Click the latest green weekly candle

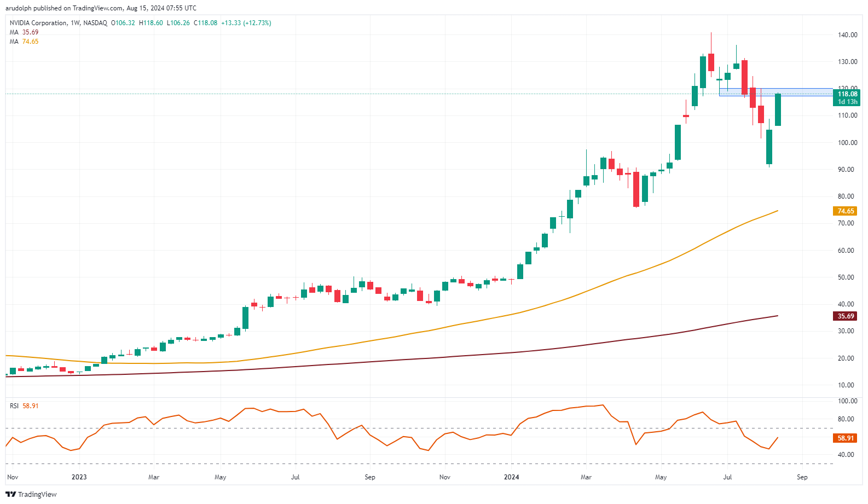click(x=778, y=109)
